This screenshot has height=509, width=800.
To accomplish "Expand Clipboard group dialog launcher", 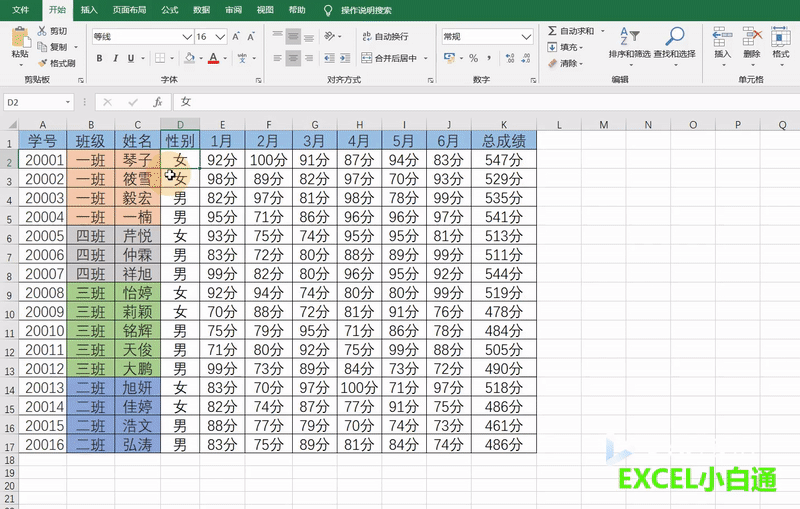I will [x=81, y=80].
